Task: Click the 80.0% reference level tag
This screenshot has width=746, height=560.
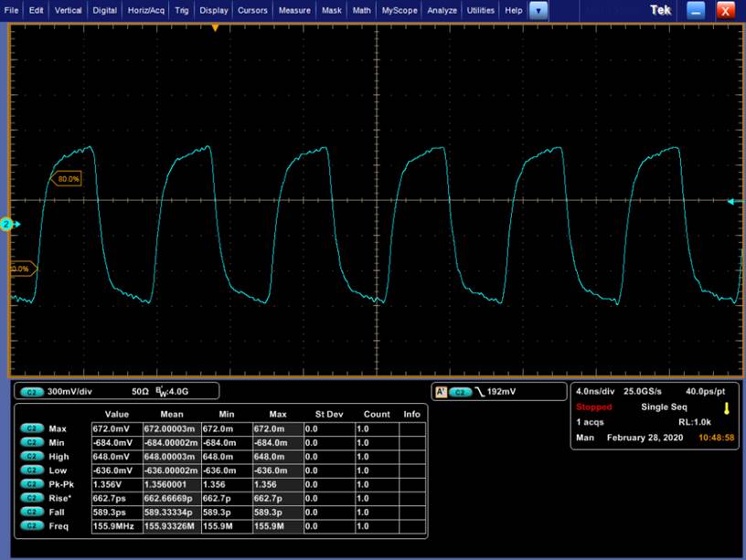Action: [x=66, y=179]
